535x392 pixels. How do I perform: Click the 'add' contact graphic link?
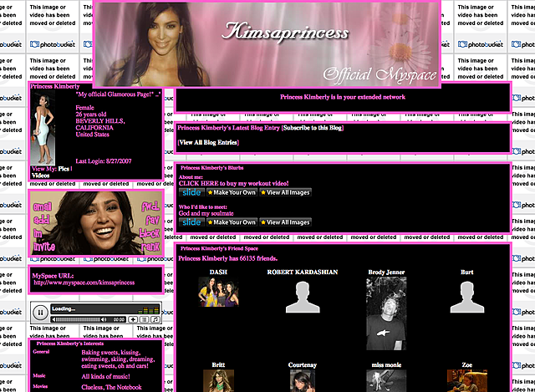pos(41,220)
